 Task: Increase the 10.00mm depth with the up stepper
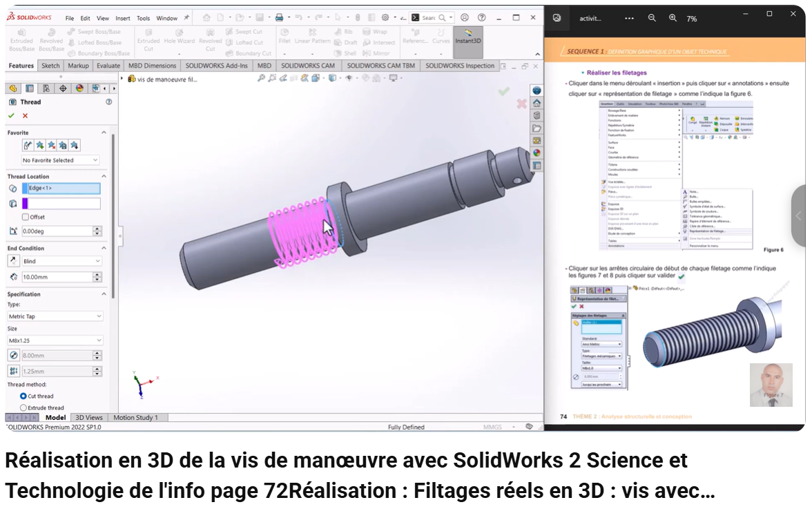point(97,274)
